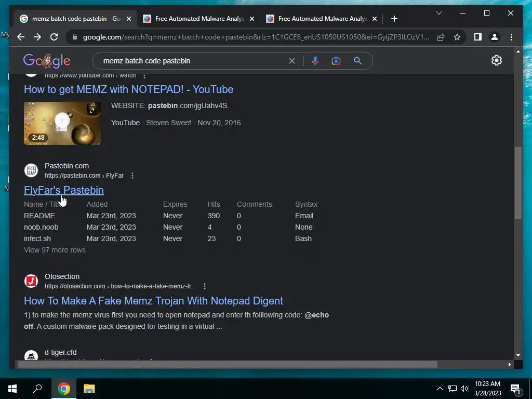The image size is (532, 399).
Task: Click the vertical page scrollbar thumb
Action: tap(518, 182)
